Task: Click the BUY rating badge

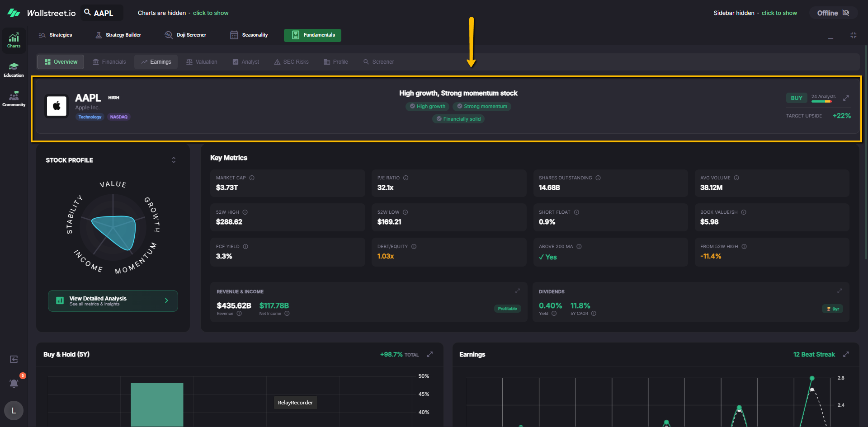Action: pyautogui.click(x=796, y=98)
